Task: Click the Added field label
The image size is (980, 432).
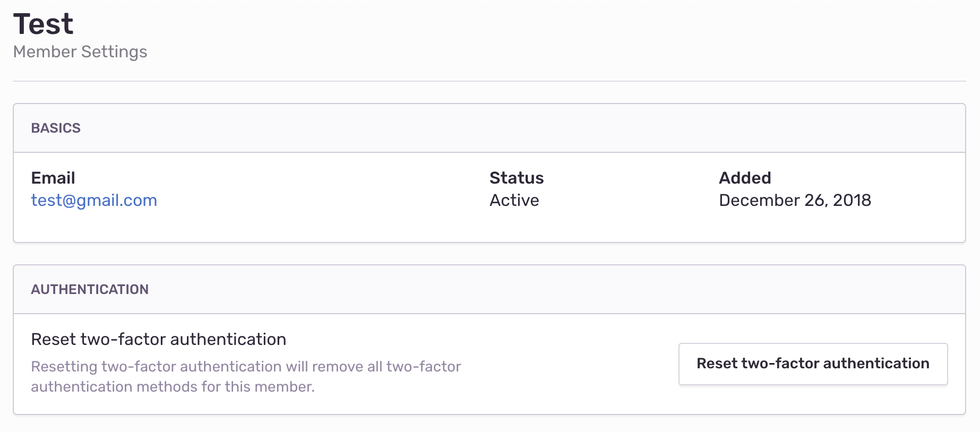Action: (x=745, y=178)
